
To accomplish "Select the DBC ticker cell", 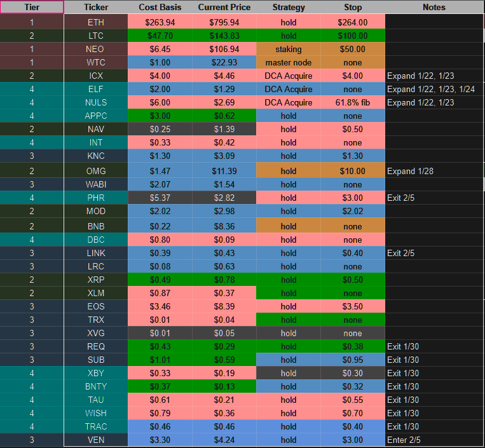I will pos(96,240).
